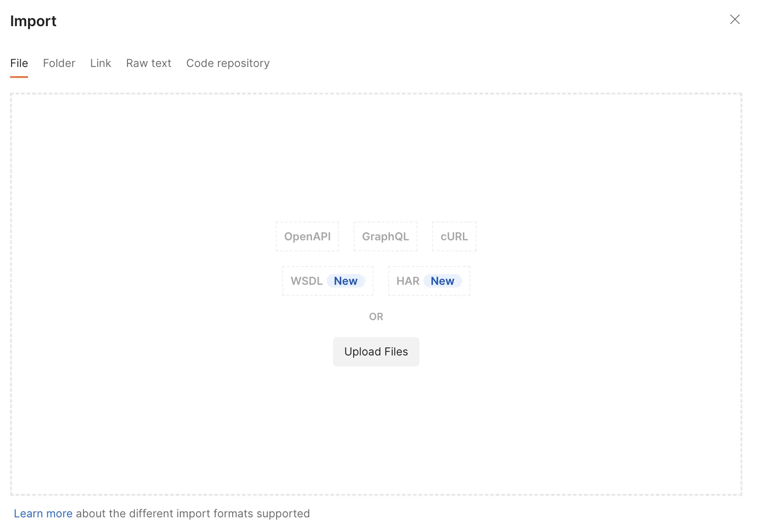Click the orange underline below File tab

tap(19, 77)
